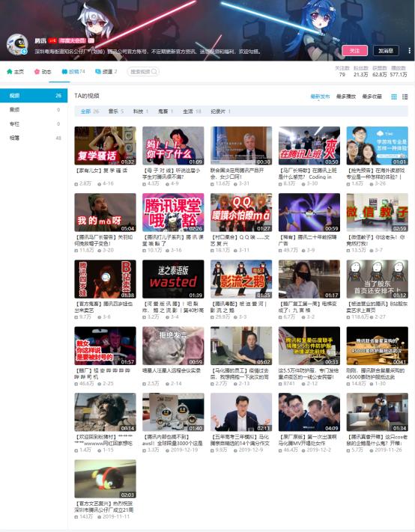Open the 迷之泰语版 wasted video thumbnail
Screen dimensions: 415x532
point(173,279)
